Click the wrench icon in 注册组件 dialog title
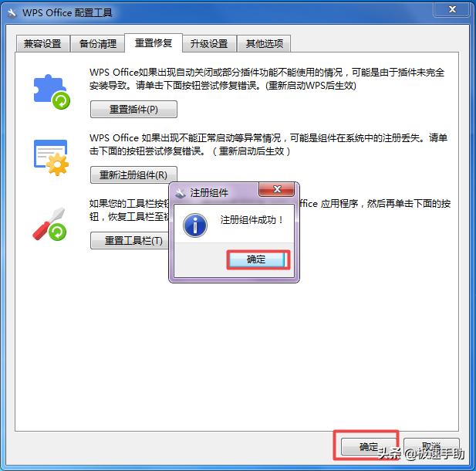The width and height of the screenshot is (476, 471). click(181, 193)
